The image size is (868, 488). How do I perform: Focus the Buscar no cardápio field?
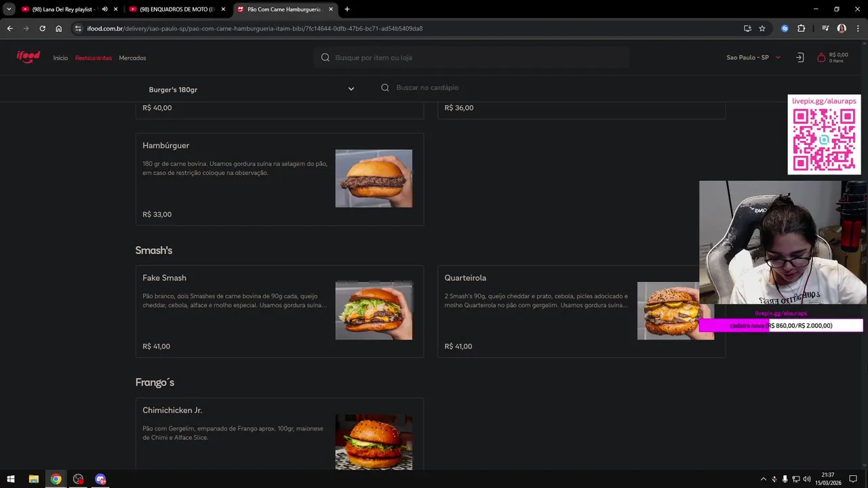tap(549, 87)
